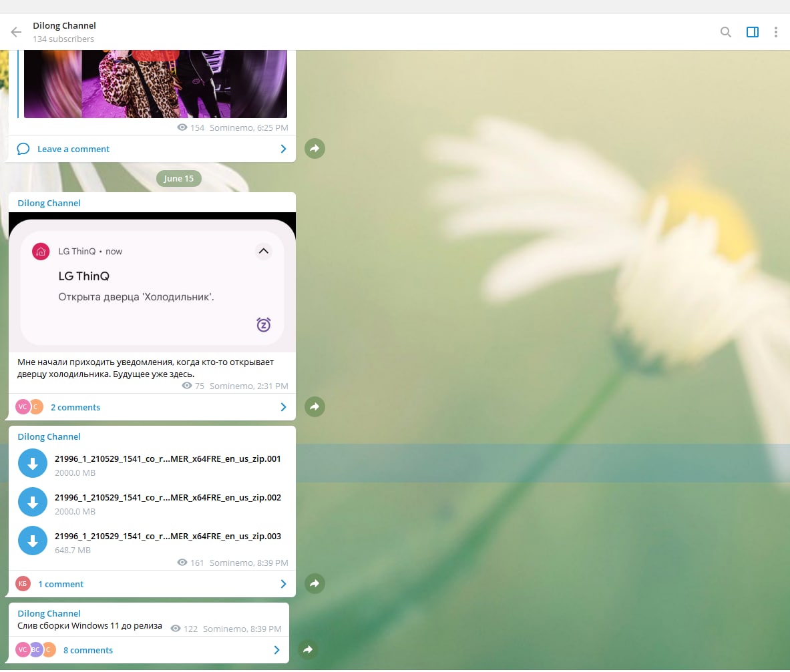Image resolution: width=790 pixels, height=672 pixels.
Task: Open Dilong Channel name above LG ThinQ post
Action: point(49,204)
